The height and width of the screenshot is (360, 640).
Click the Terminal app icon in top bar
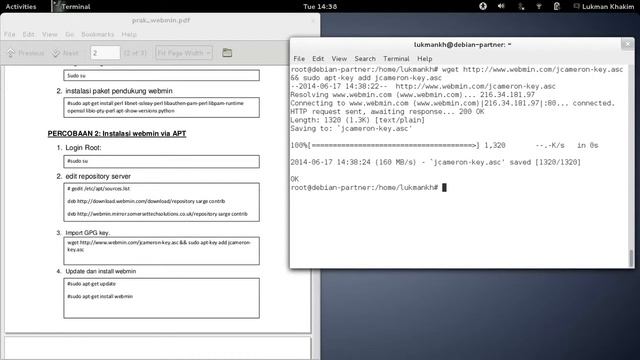57,6
